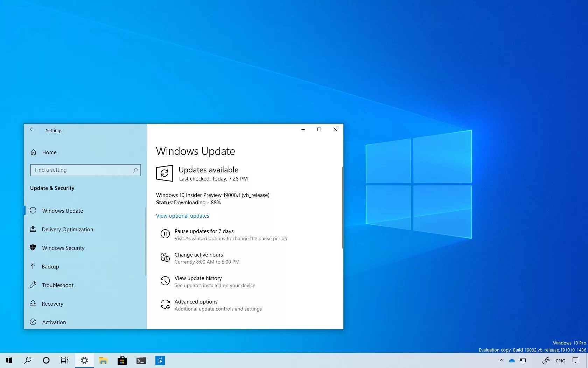Click the Settings gear on taskbar
The width and height of the screenshot is (588, 368).
84,360
